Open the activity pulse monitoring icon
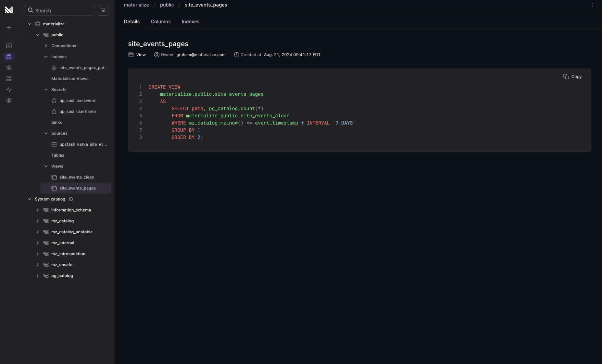The width and height of the screenshot is (602, 364). 9,90
